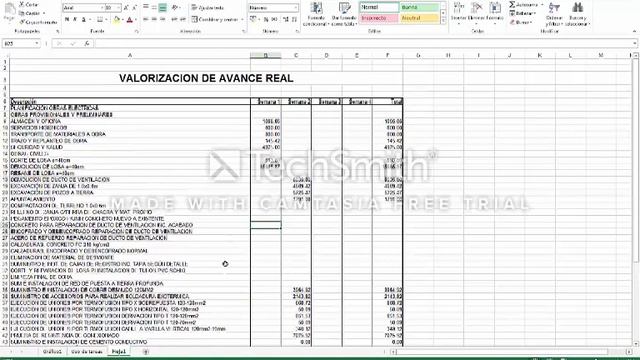Open the Arial font name dropdown
The width and height of the screenshot is (640, 360).
tap(102, 8)
